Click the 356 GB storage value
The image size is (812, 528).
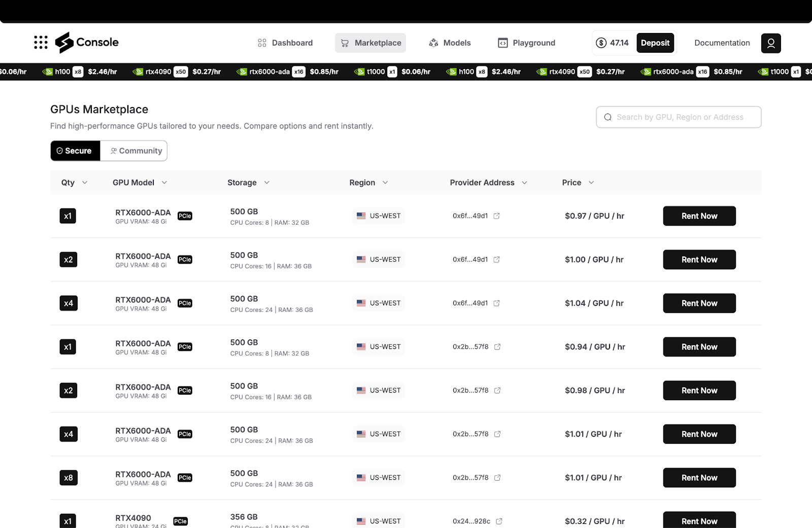(x=244, y=517)
